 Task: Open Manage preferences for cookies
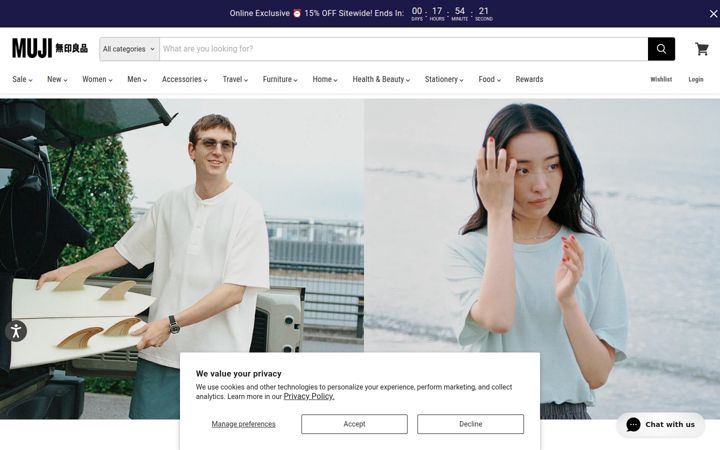(243, 424)
